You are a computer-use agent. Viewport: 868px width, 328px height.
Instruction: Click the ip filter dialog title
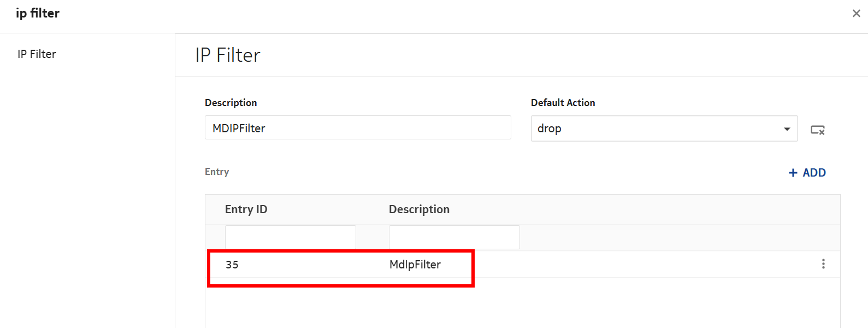pos(38,13)
